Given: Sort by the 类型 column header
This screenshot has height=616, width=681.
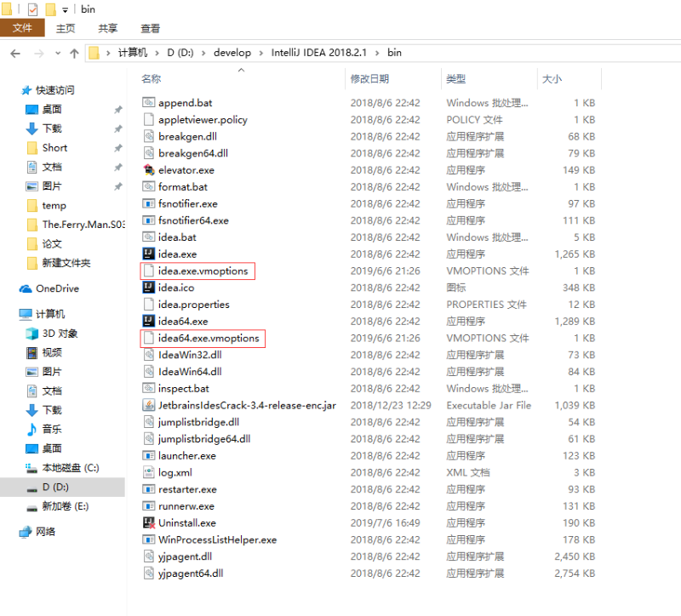Looking at the screenshot, I should point(455,78).
